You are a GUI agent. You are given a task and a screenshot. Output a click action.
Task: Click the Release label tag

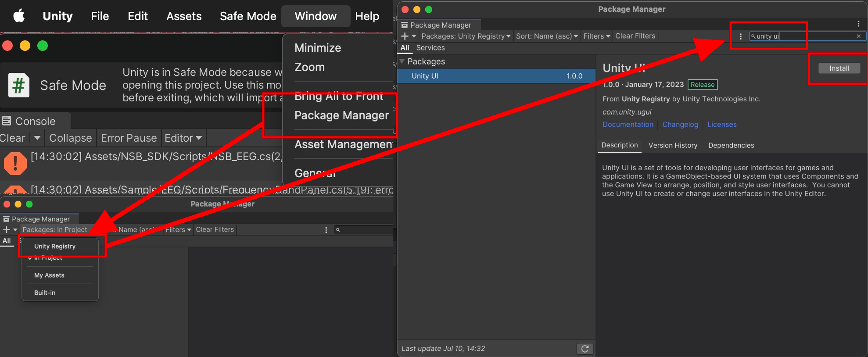pos(703,85)
